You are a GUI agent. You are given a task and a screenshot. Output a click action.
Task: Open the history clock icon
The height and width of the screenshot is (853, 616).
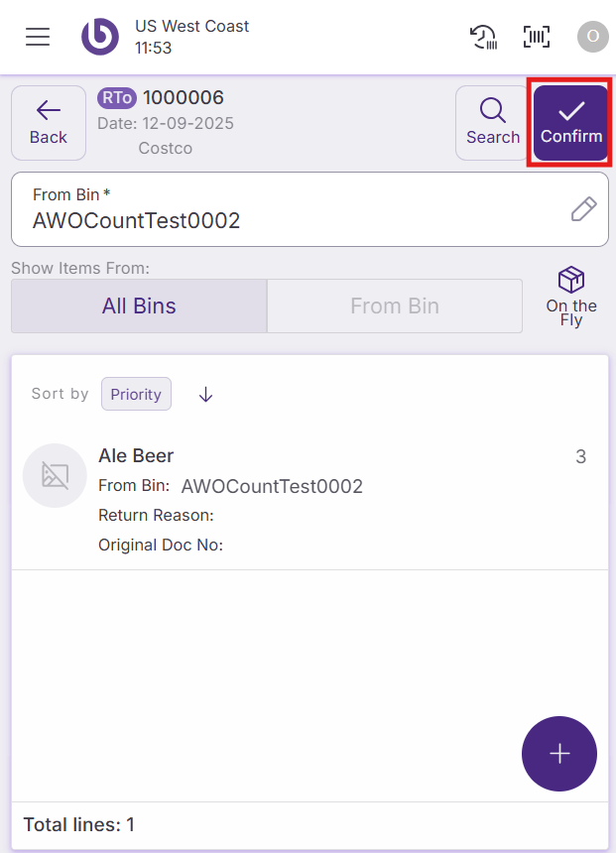tap(483, 37)
